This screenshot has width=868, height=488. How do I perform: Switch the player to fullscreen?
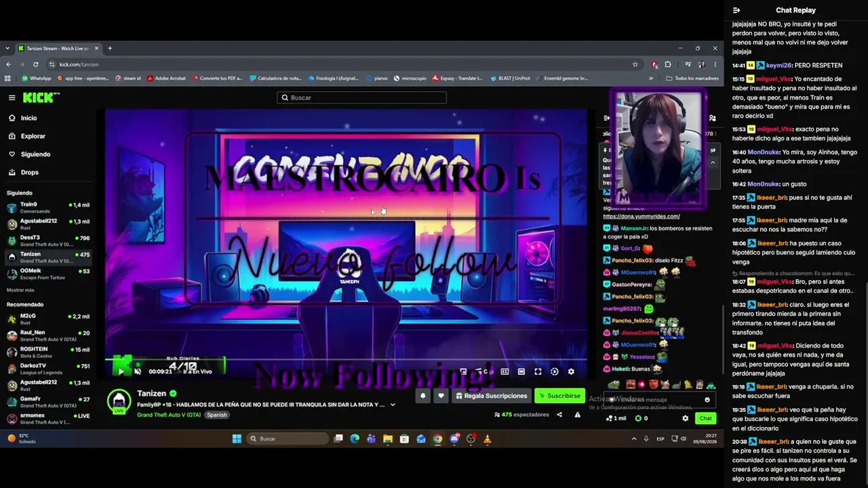(538, 371)
